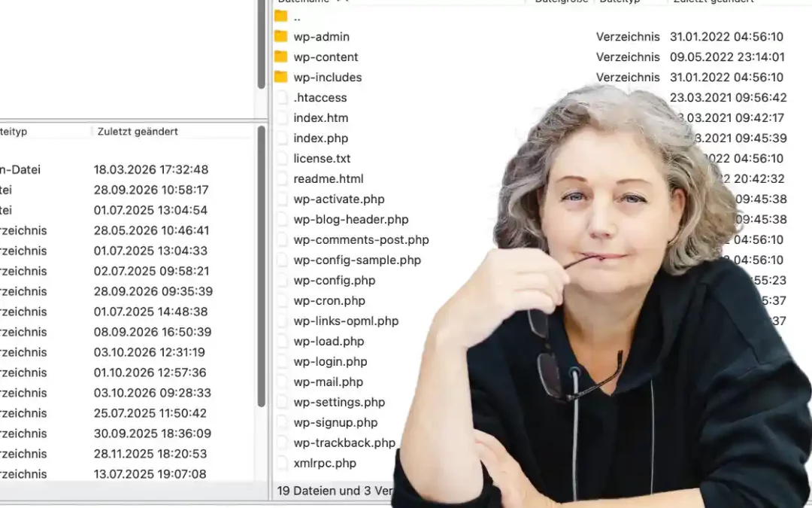Select local row dated 01.07.2025 14:48:38
Image resolution: width=812 pixels, height=508 pixels.
tap(150, 312)
